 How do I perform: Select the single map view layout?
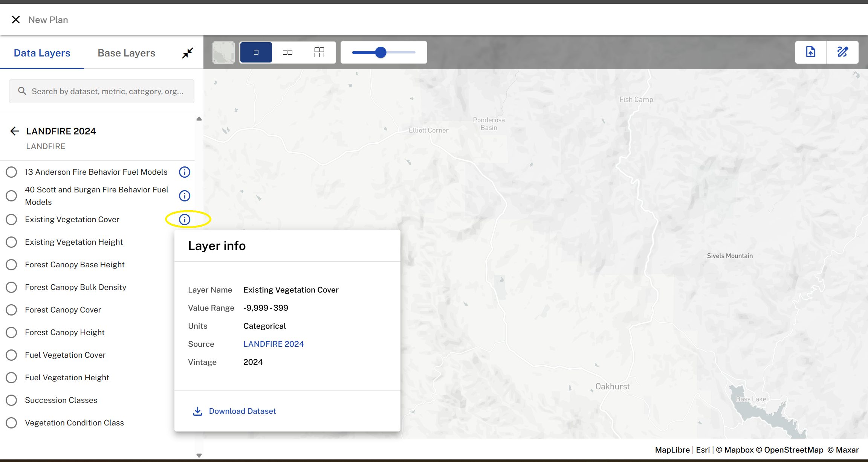(x=256, y=52)
